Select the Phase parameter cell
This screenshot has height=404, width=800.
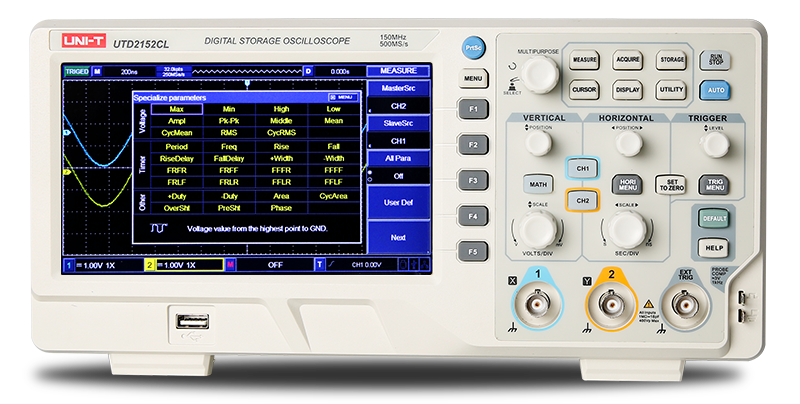(281, 208)
